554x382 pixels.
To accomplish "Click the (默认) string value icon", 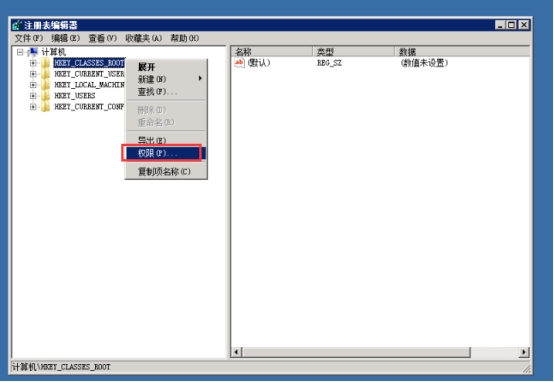I will (x=239, y=63).
